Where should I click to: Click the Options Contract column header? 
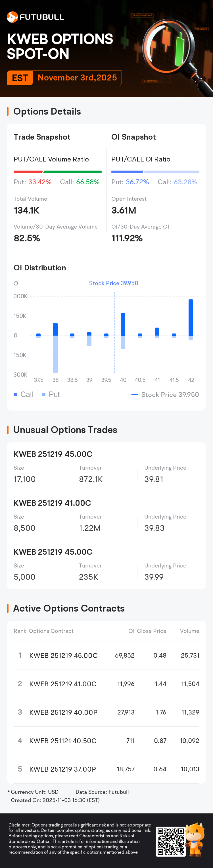pyautogui.click(x=51, y=631)
